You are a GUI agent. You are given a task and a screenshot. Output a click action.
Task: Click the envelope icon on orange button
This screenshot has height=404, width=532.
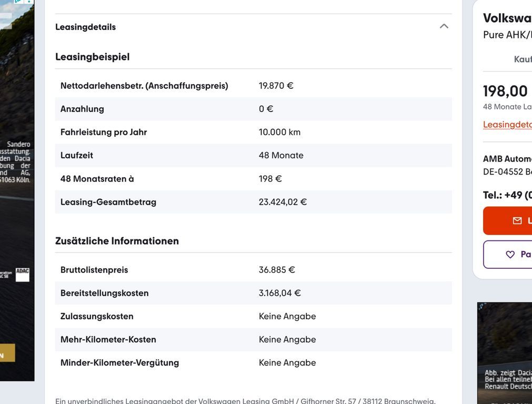click(517, 221)
